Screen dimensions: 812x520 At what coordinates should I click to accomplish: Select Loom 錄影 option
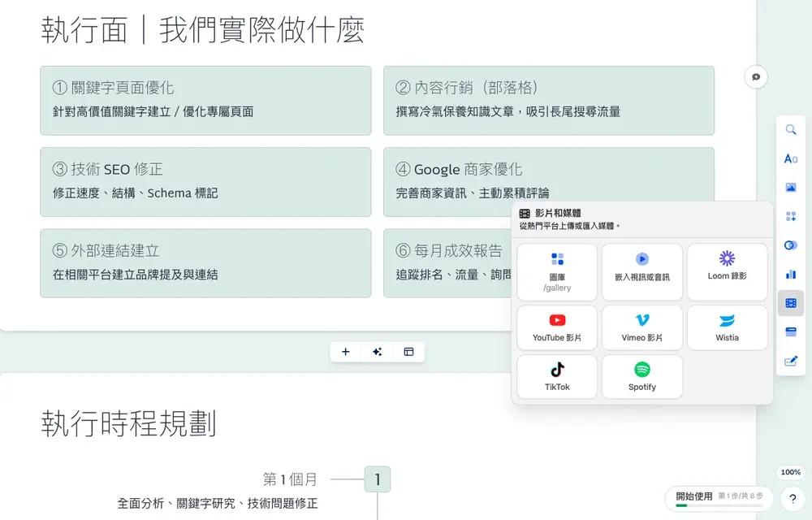[727, 272]
